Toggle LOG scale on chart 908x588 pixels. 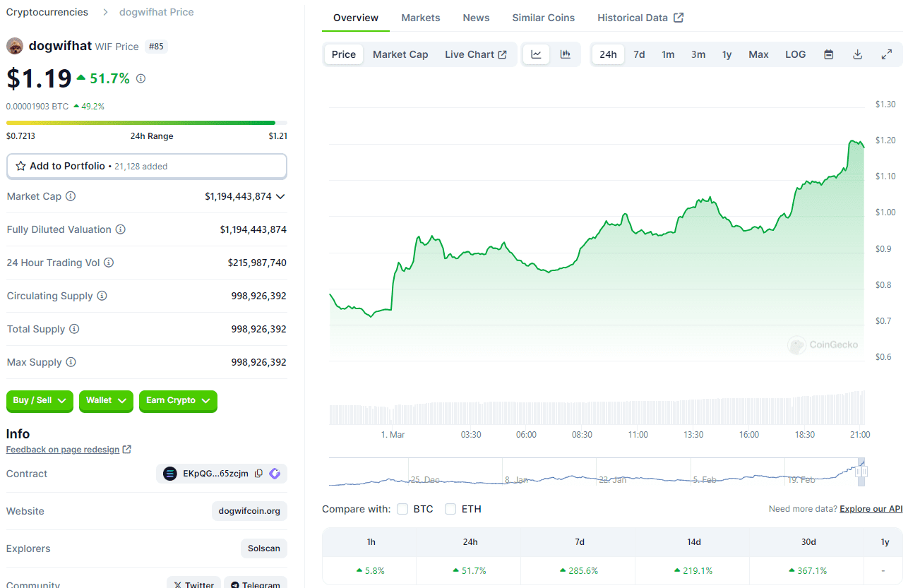coord(796,54)
